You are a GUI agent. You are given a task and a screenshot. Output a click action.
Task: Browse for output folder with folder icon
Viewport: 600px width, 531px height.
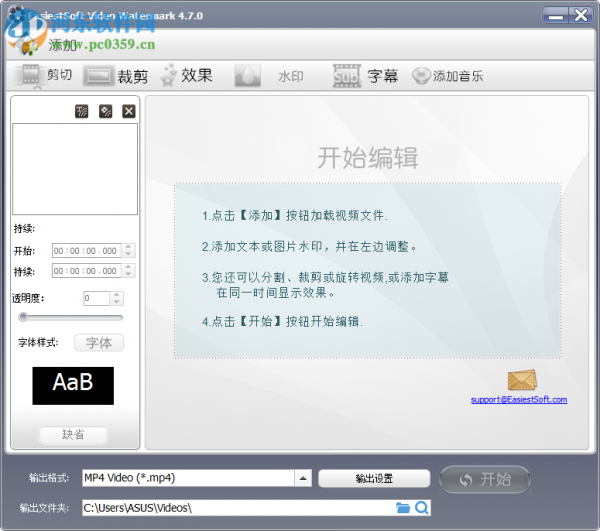point(403,508)
